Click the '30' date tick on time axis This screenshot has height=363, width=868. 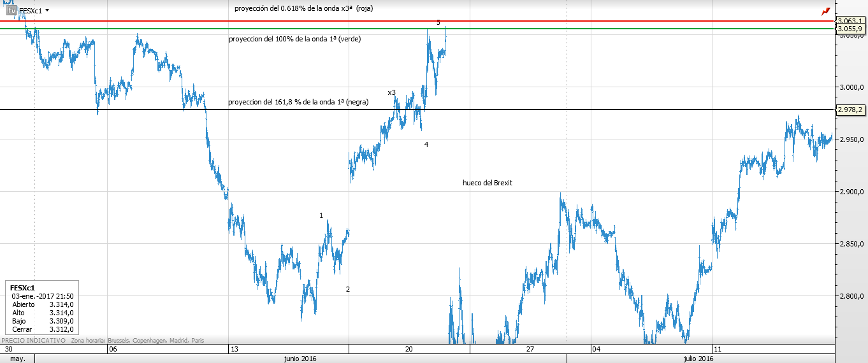[x=8, y=350]
